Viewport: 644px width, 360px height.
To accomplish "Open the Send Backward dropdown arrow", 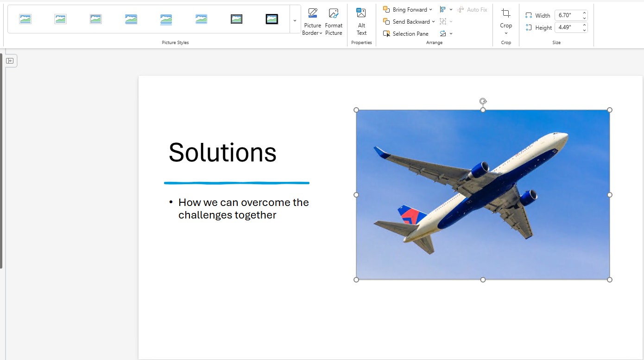I will coord(433,22).
